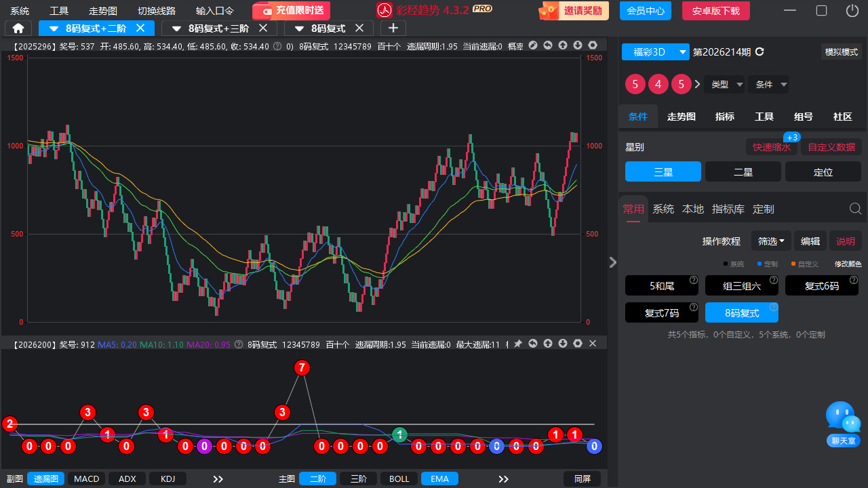Click help icon on 复式7码 indicator
This screenshot has height=488, width=868.
coord(694,306)
